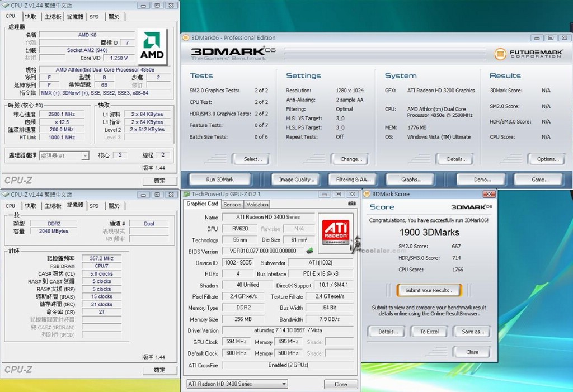Switch to the CPU tab in the CPU-Z memory window
Viewport: 573px width, 392px height.
(11, 206)
